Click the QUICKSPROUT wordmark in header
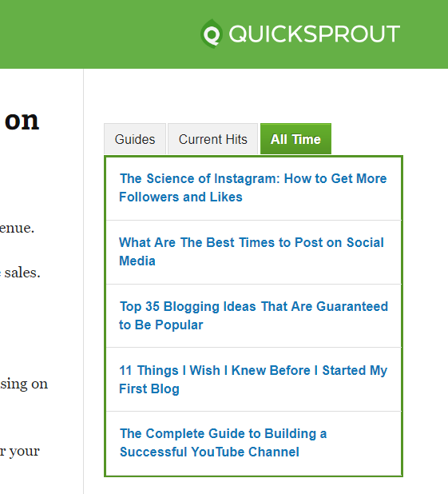This screenshot has width=448, height=494. [314, 34]
